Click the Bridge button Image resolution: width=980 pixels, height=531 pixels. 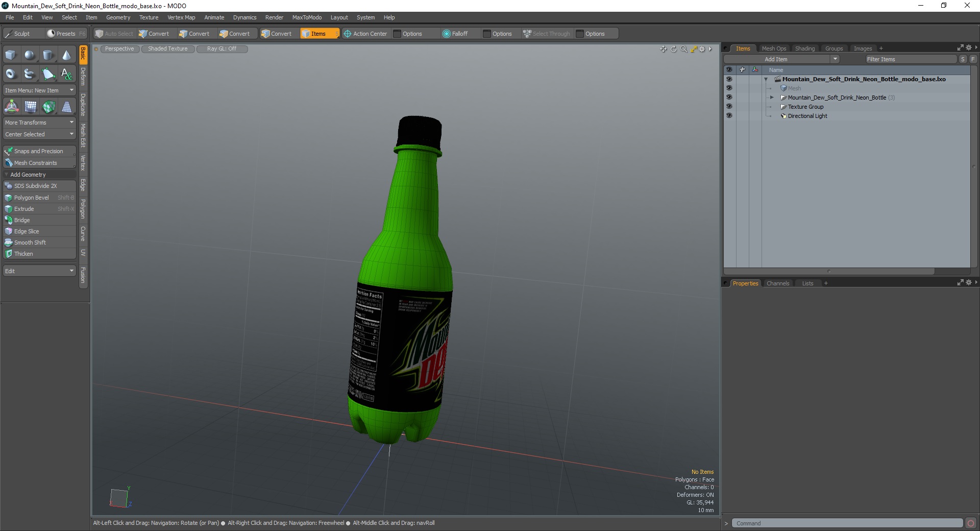[39, 220]
